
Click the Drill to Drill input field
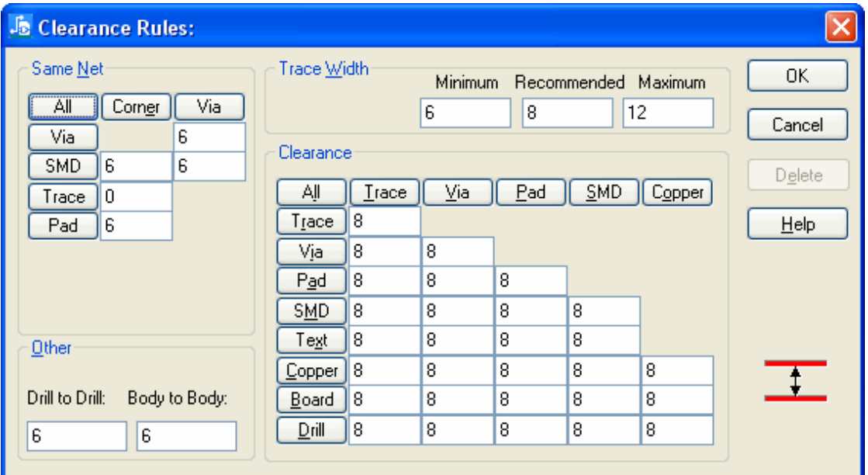click(x=76, y=437)
